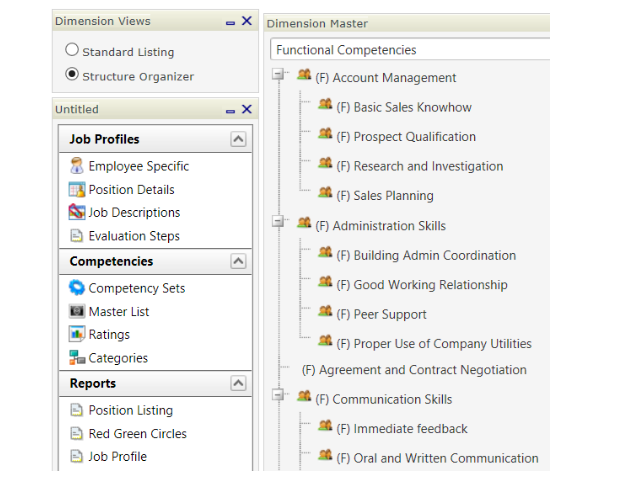Collapse the Account Management tree node
The image size is (640, 480).
pyautogui.click(x=278, y=74)
